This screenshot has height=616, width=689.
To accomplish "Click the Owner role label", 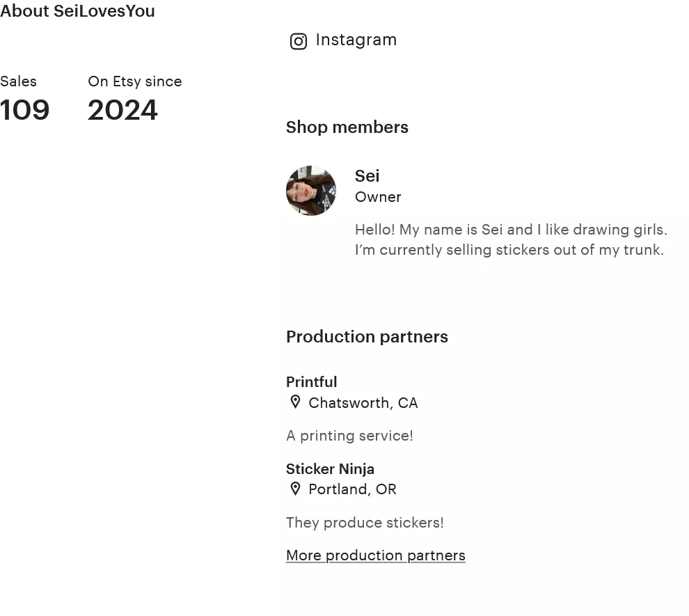I will tap(378, 197).
